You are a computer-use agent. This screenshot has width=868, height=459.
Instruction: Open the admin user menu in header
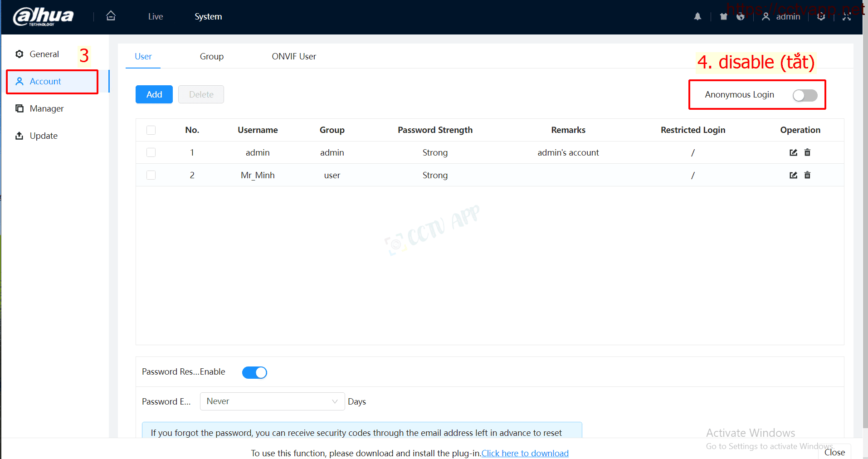(782, 17)
